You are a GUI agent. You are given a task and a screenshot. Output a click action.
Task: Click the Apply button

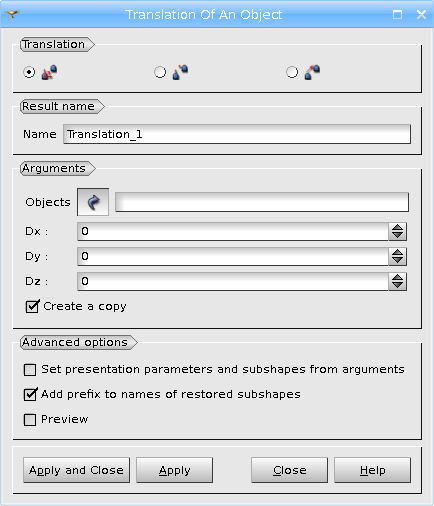pos(174,470)
